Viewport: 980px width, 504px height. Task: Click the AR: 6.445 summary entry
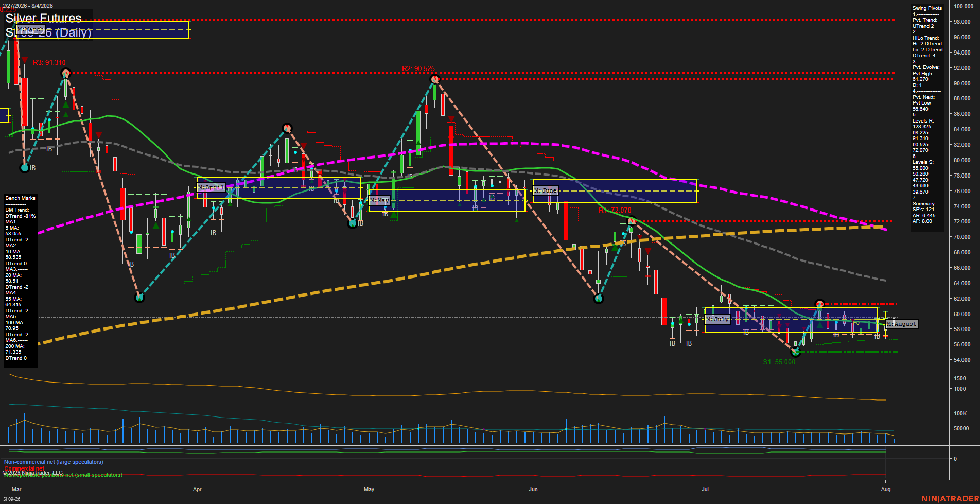(924, 216)
